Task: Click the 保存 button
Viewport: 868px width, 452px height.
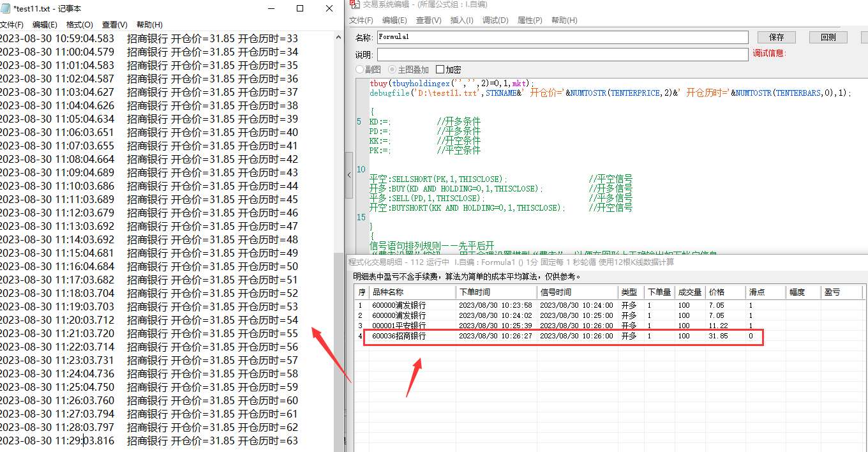Action: 776,38
